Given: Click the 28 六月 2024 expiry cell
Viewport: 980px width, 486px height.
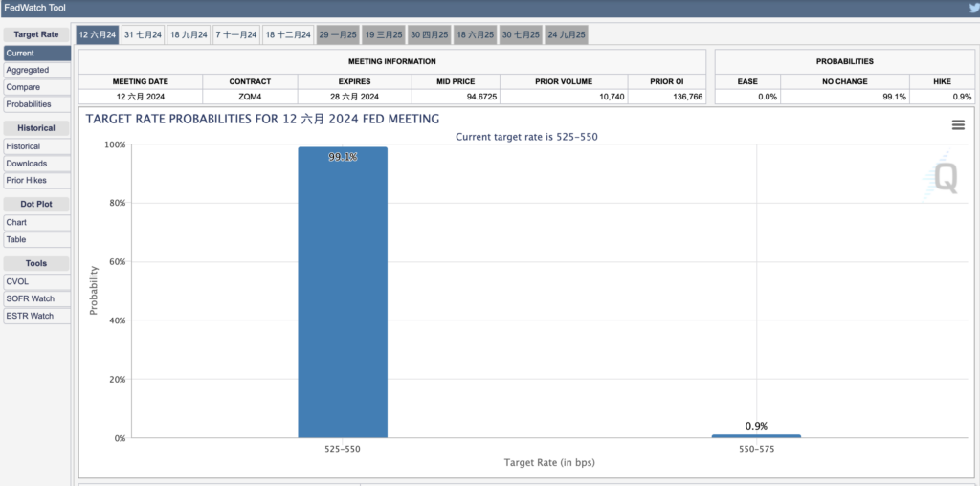Looking at the screenshot, I should coord(354,97).
